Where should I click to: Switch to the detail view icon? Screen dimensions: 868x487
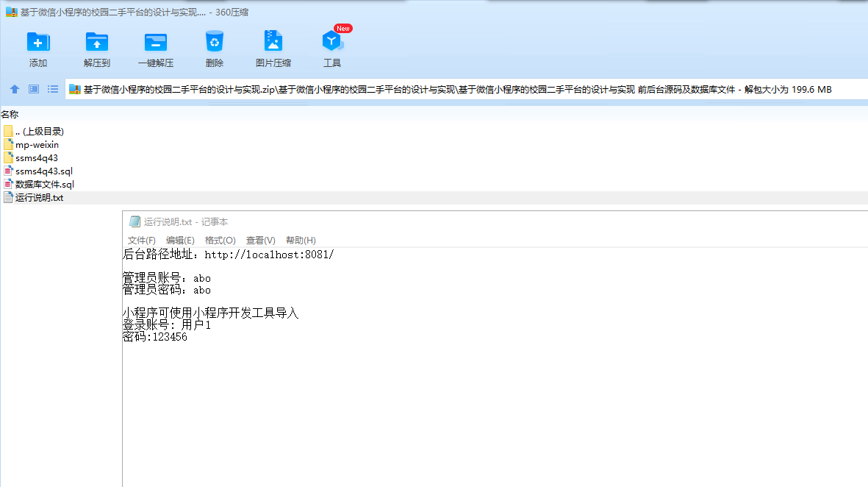coord(34,89)
